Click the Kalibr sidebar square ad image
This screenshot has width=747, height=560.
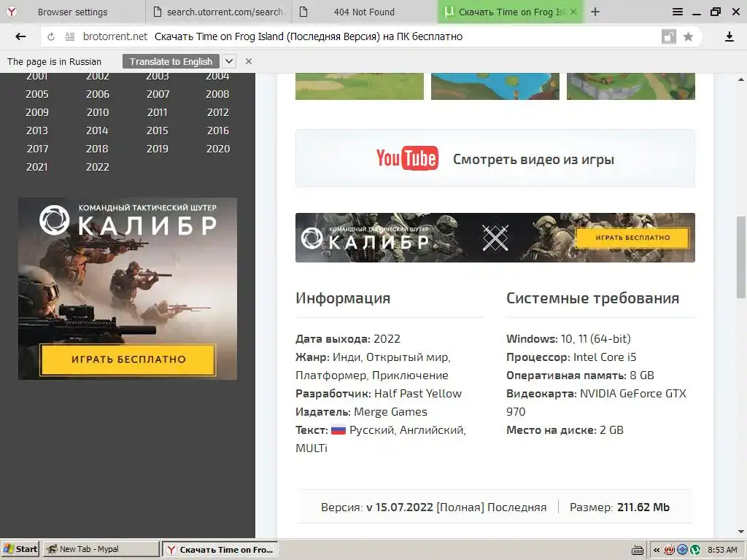128,289
